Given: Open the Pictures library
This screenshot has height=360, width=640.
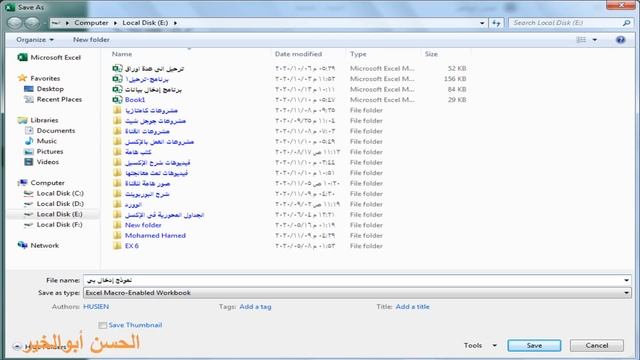Looking at the screenshot, I should [50, 151].
